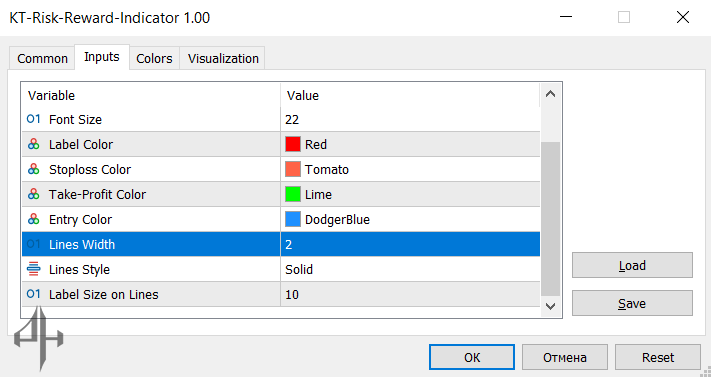The height and width of the screenshot is (377, 711).
Task: Click the color icon beside Entry Color
Action: click(x=34, y=219)
